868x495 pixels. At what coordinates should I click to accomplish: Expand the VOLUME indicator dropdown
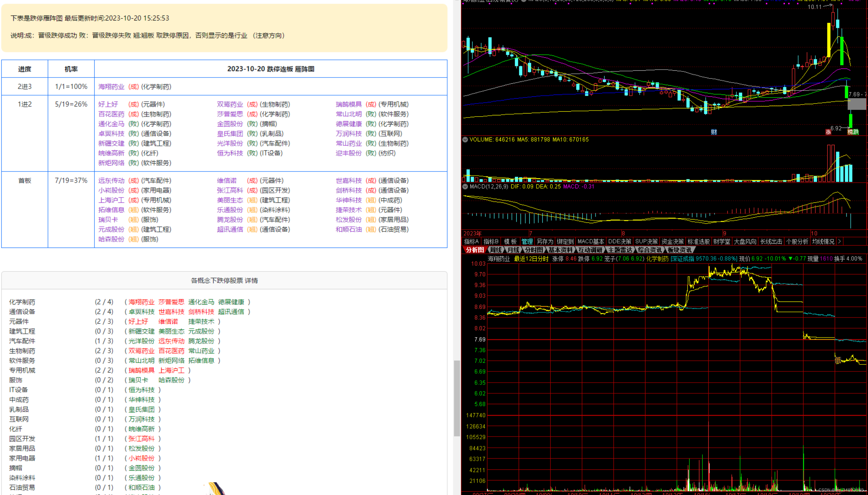465,139
